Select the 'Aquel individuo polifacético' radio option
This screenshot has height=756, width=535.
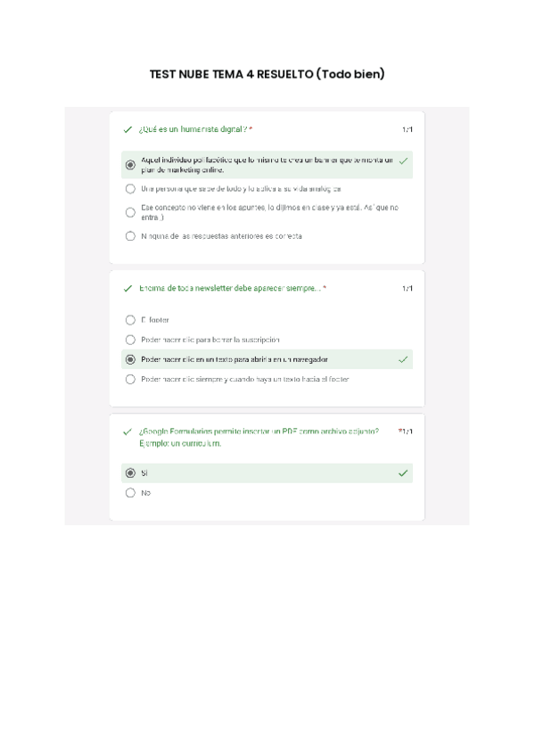[x=131, y=165]
